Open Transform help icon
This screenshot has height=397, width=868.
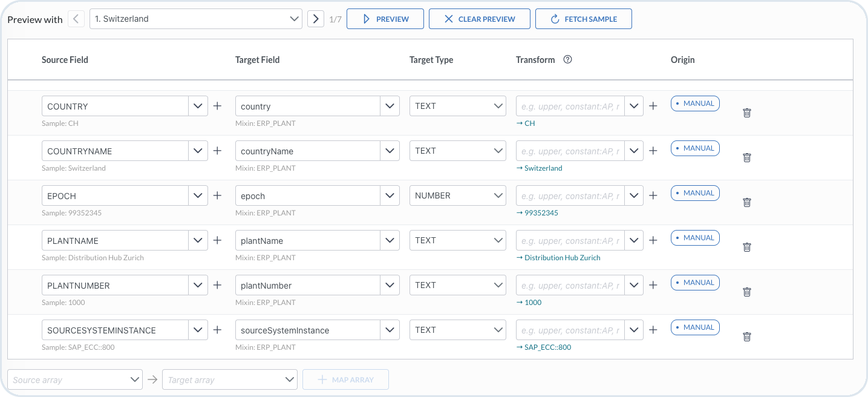567,59
